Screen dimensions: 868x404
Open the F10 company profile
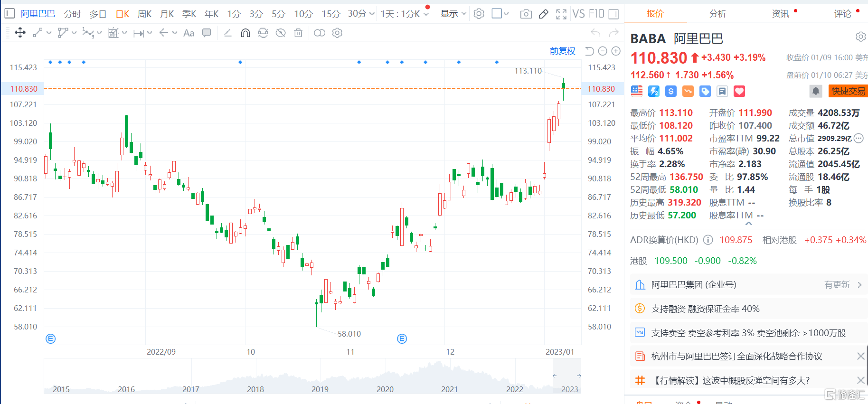point(596,14)
